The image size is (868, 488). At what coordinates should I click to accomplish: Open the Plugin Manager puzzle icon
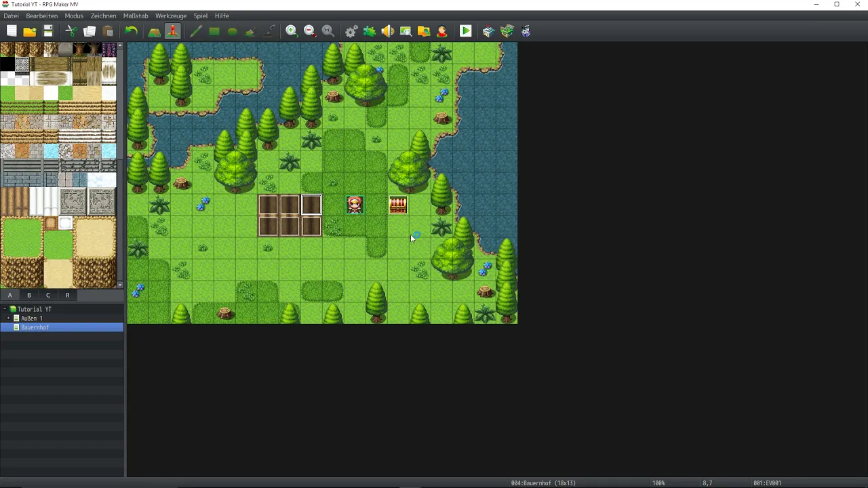[x=370, y=31]
